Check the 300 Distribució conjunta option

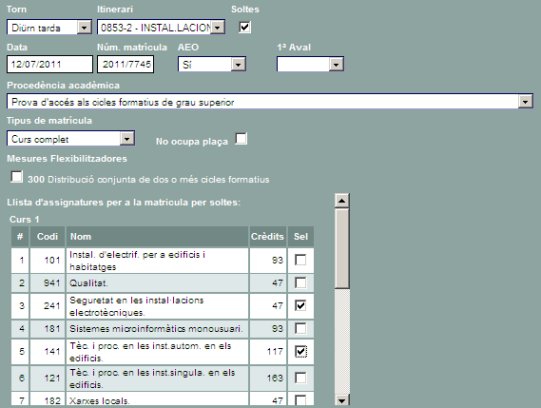(17, 177)
